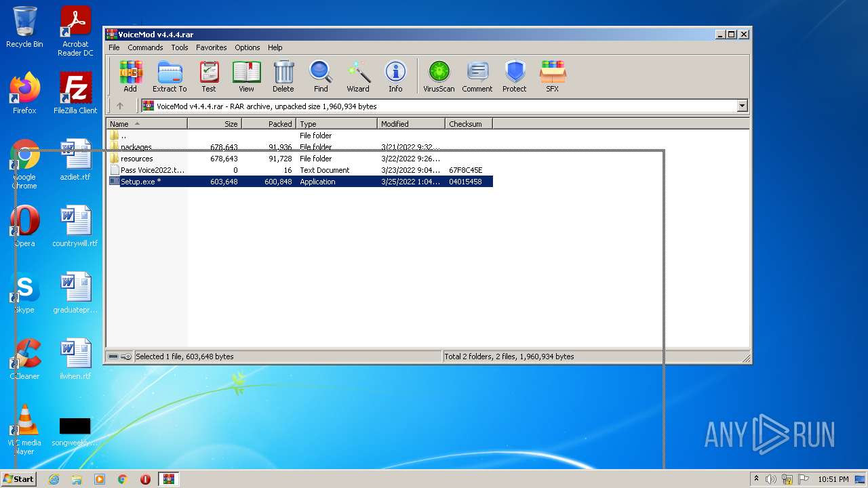Click the checksum 67F8C45E cell
The height and width of the screenshot is (488, 868).
(x=466, y=170)
